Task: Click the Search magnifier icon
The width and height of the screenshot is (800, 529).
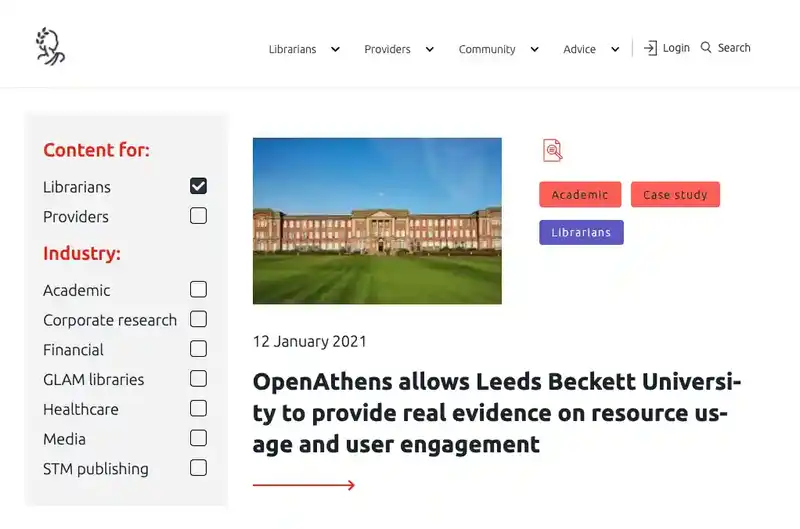Action: [x=706, y=47]
